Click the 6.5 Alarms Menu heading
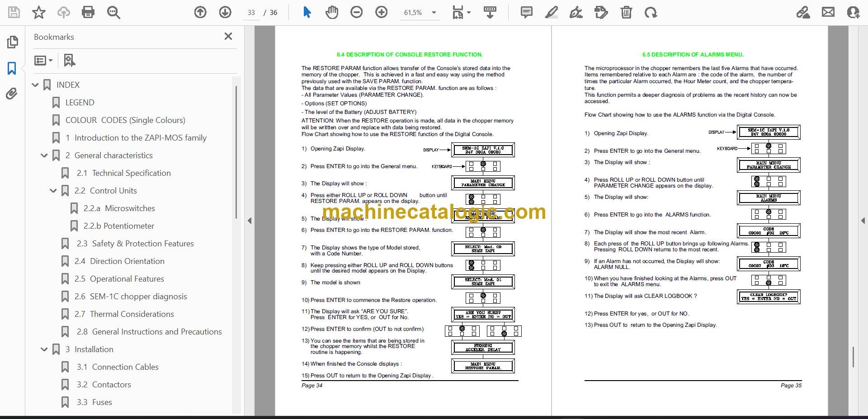Image resolution: width=868 pixels, height=419 pixels. (693, 55)
